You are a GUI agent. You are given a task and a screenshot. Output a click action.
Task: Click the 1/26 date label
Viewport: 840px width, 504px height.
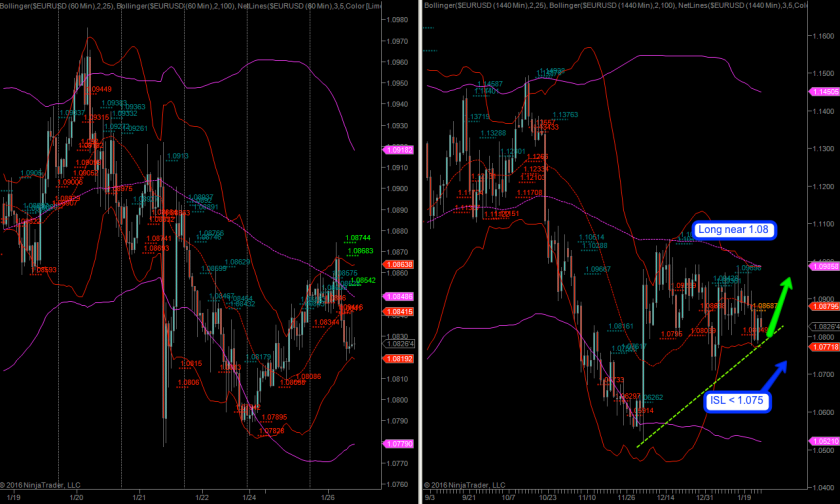[x=327, y=498]
